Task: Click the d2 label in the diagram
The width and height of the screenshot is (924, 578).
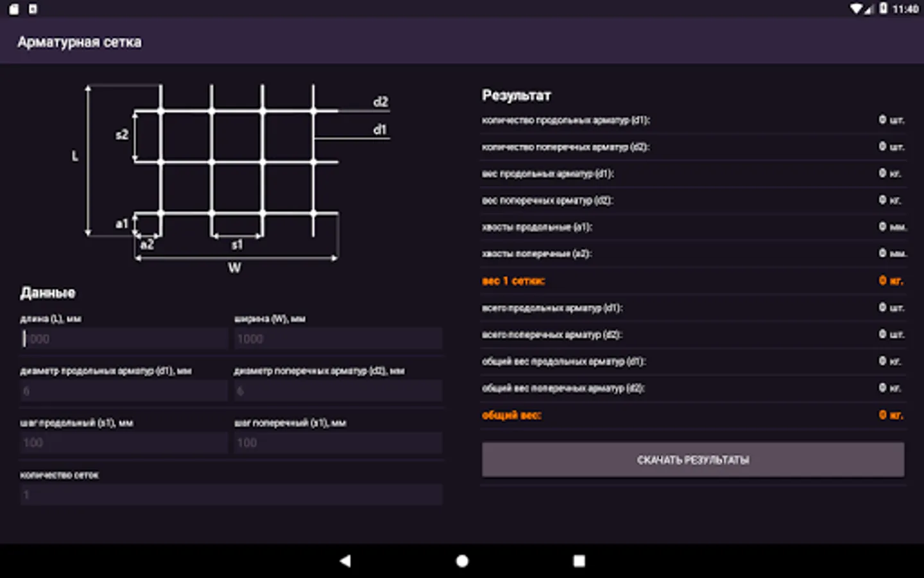Action: (381, 101)
